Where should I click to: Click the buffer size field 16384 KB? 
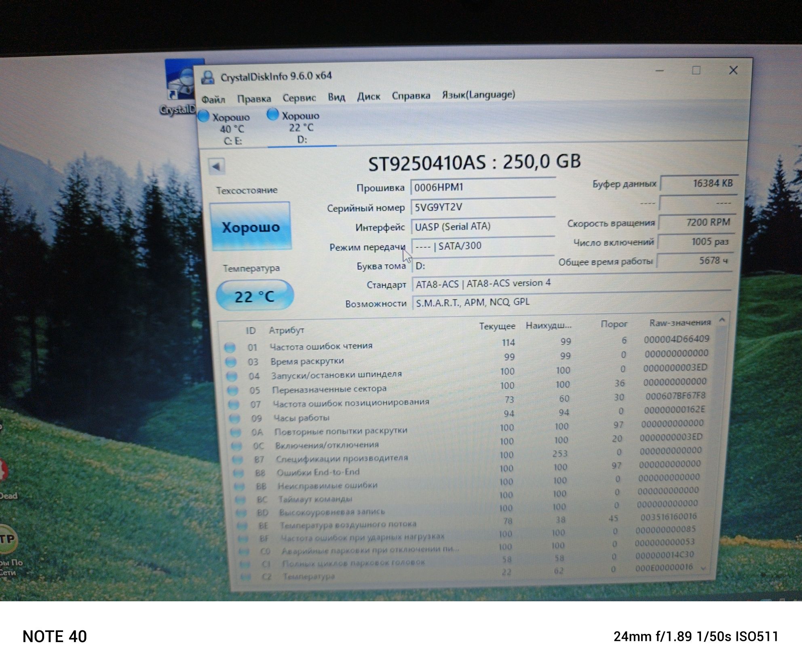(x=699, y=183)
